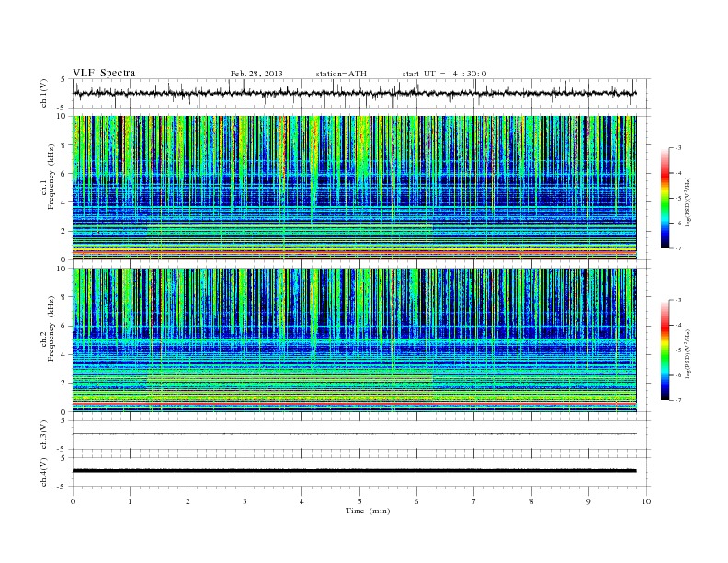The height and width of the screenshot is (563, 728).
Task: Click time axis tick label '7'
Action: pos(474,501)
